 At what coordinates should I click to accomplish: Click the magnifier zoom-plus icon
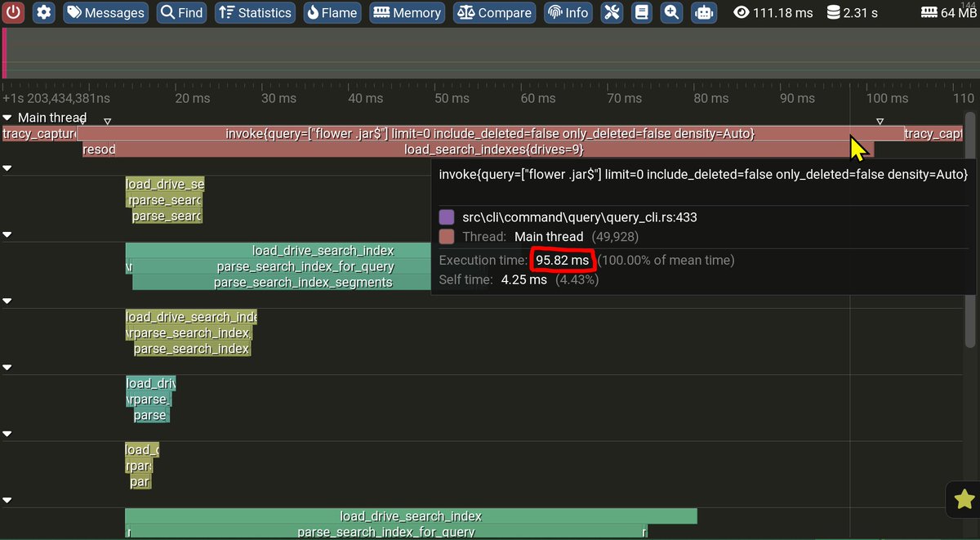tap(671, 12)
